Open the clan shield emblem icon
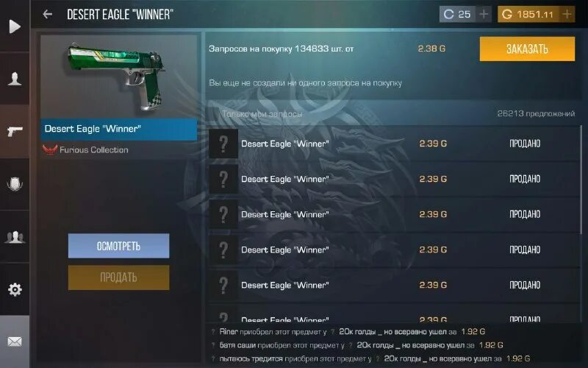Screen dimensions: 588x368 [x=15, y=184]
